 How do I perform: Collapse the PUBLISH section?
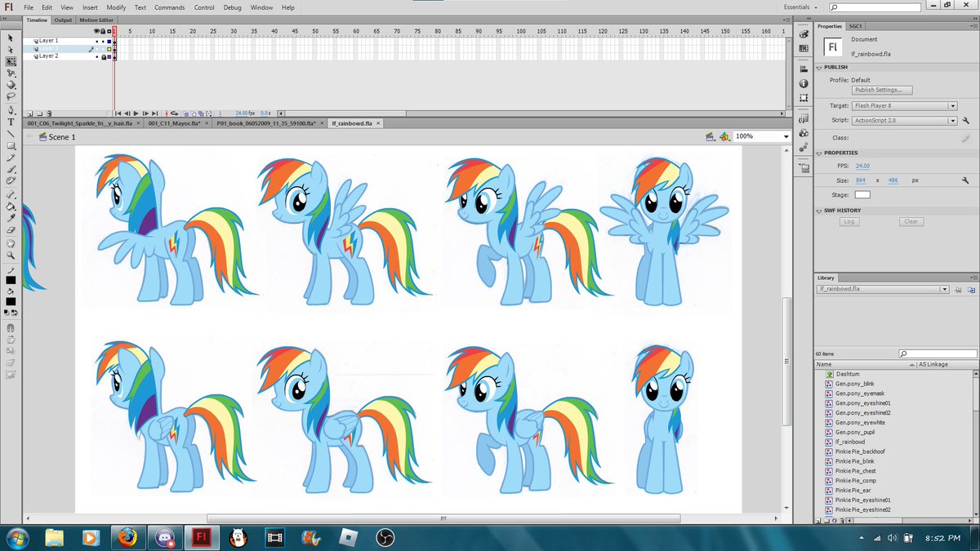pos(819,67)
